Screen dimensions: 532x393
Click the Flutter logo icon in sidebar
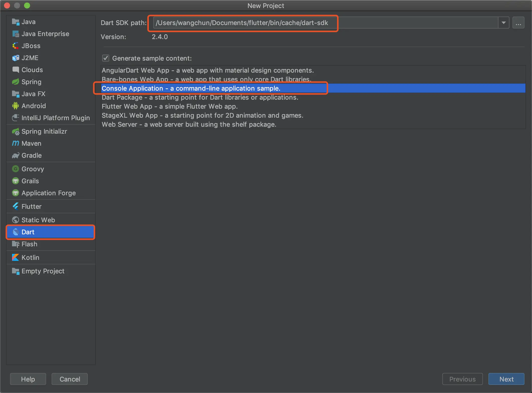16,206
